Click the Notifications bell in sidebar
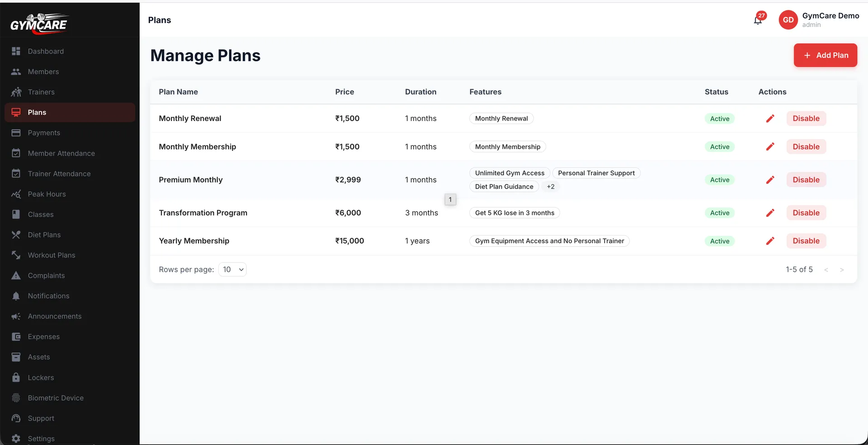Image resolution: width=868 pixels, height=445 pixels. (x=16, y=296)
